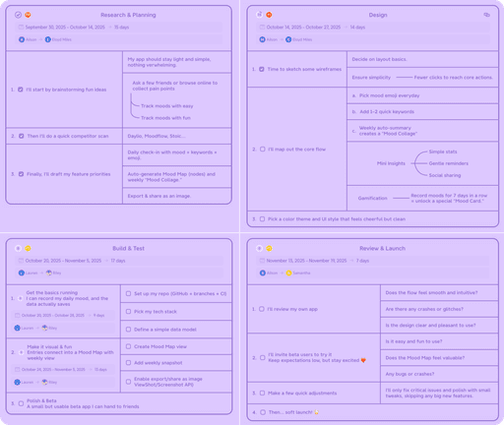Click 'Any bugs or crashes?' cell
This screenshot has height=425, width=504.
439,374
